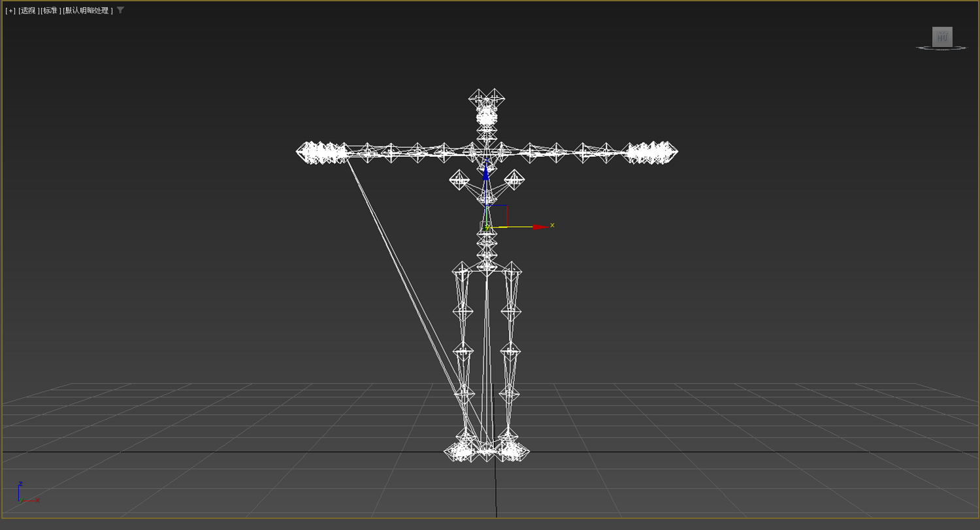Select the right knee bone joint
The image size is (980, 530).
coord(510,352)
